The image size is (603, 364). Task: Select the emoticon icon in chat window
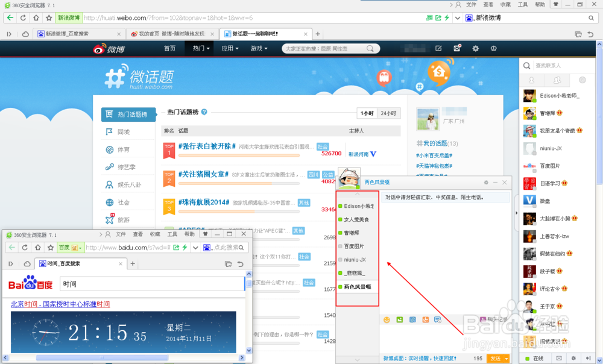pyautogui.click(x=387, y=319)
